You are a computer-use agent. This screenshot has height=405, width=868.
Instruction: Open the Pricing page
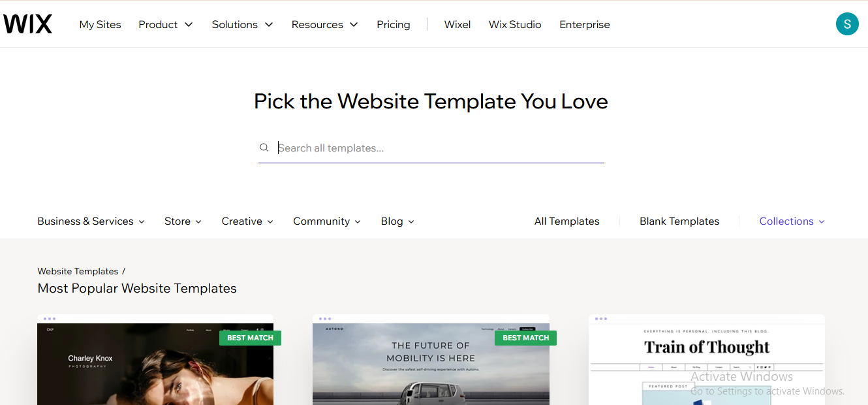[393, 25]
